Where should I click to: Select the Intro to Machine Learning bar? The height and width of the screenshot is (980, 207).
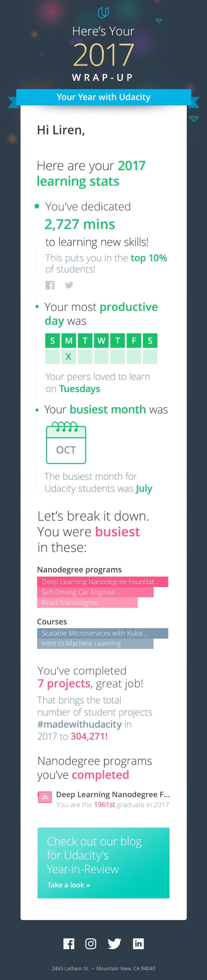coord(95,643)
